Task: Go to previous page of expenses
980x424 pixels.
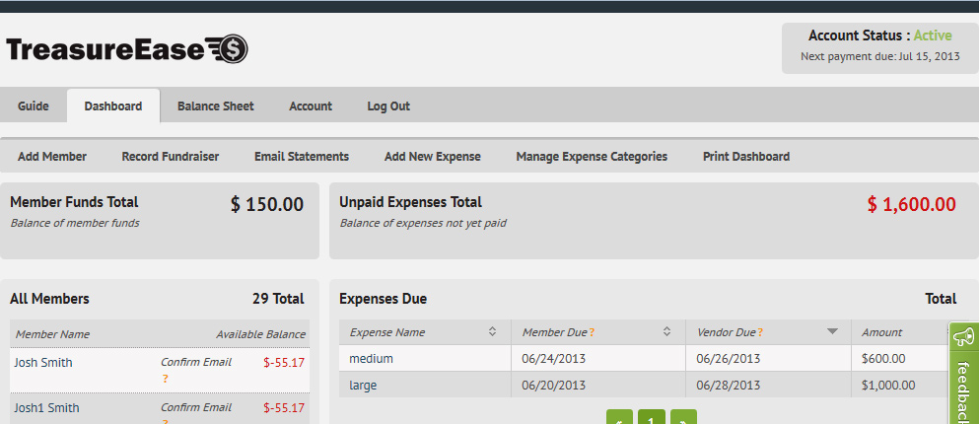Action: pyautogui.click(x=618, y=417)
